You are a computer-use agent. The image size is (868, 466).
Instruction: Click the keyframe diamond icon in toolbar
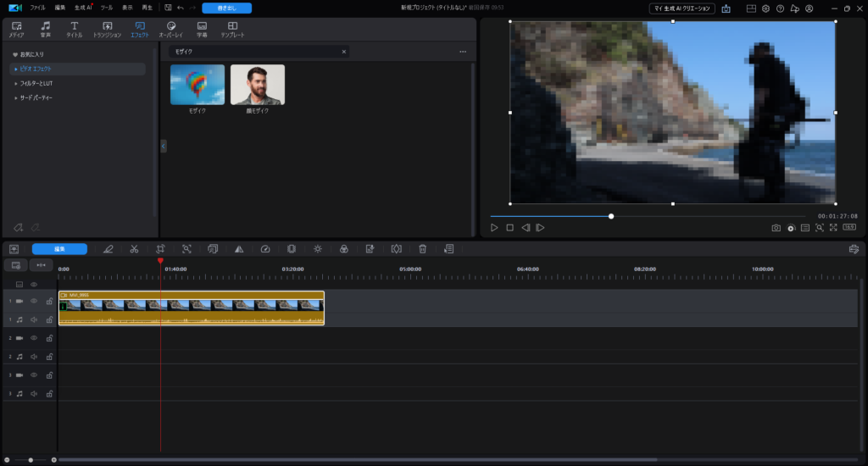[396, 249]
